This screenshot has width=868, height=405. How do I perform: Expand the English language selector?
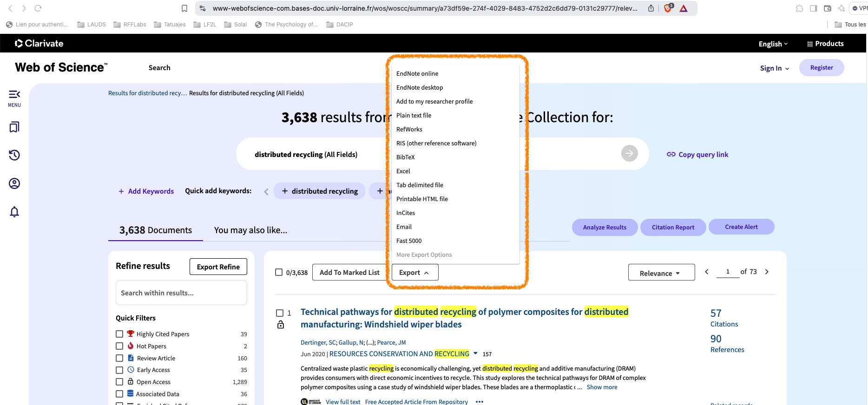point(773,44)
